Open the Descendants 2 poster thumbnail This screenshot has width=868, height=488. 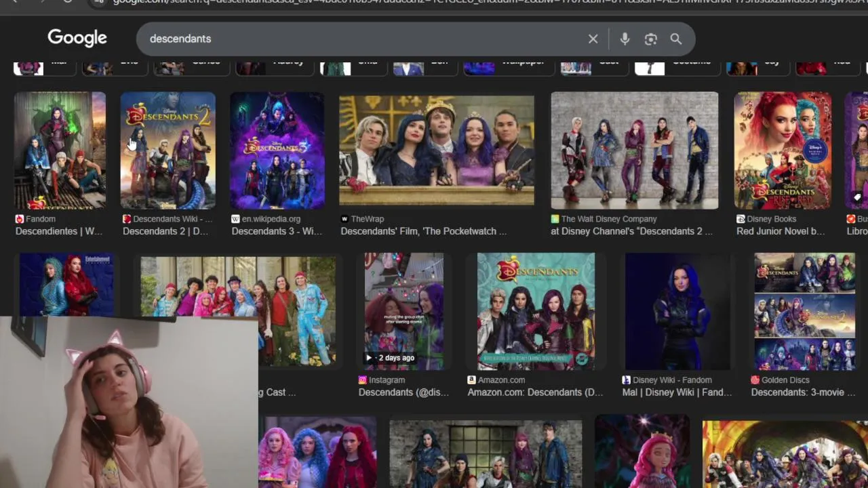click(x=168, y=150)
